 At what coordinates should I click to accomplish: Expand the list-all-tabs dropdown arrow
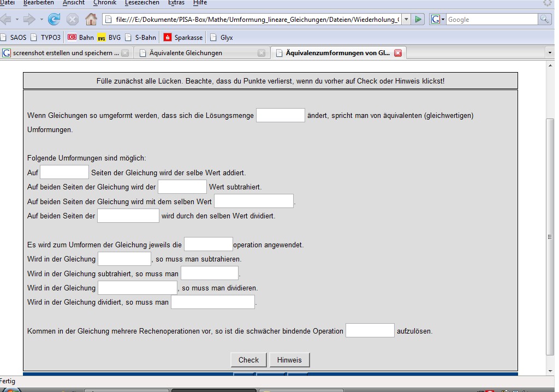(549, 53)
